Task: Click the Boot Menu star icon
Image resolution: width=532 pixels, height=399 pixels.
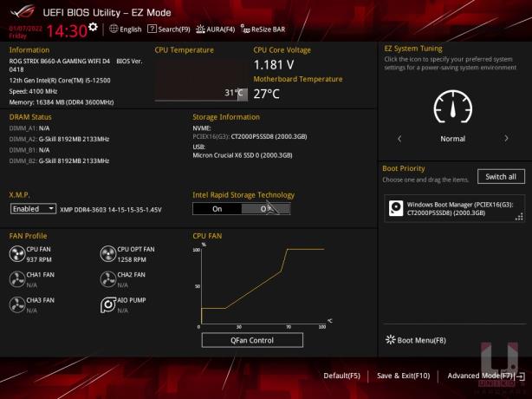Action: coord(391,340)
